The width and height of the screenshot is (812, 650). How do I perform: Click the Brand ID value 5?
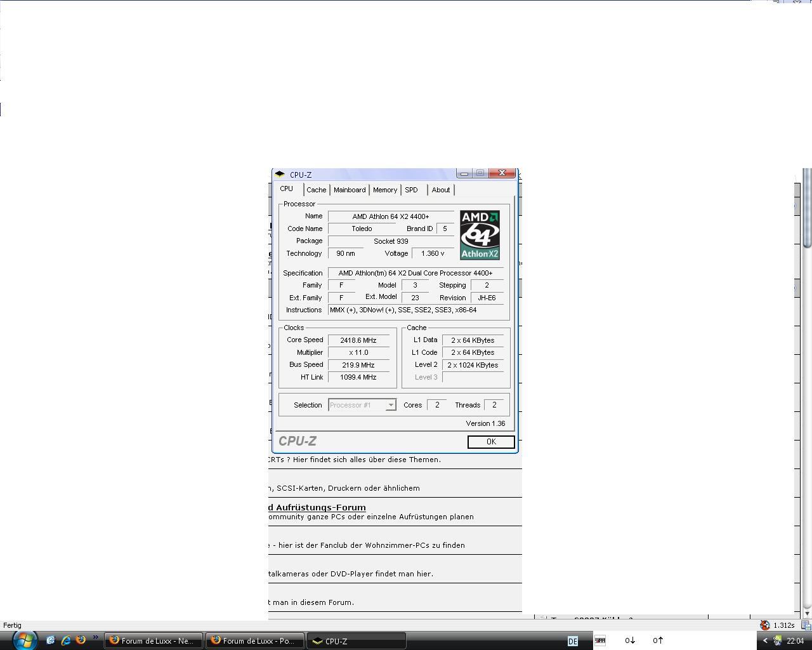[x=445, y=229]
